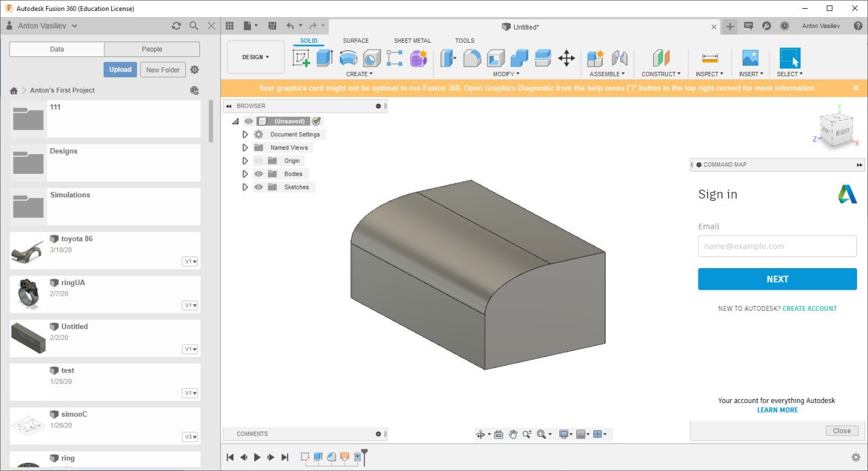Click the Orbit navigation icon
Viewport: 868px width, 471px height.
coord(481,434)
